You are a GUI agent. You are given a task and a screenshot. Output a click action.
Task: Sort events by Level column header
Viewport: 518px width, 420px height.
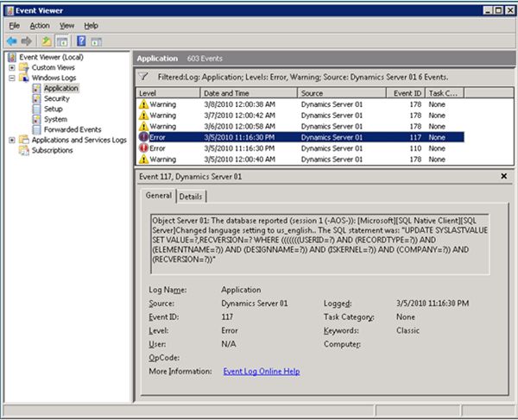click(167, 93)
